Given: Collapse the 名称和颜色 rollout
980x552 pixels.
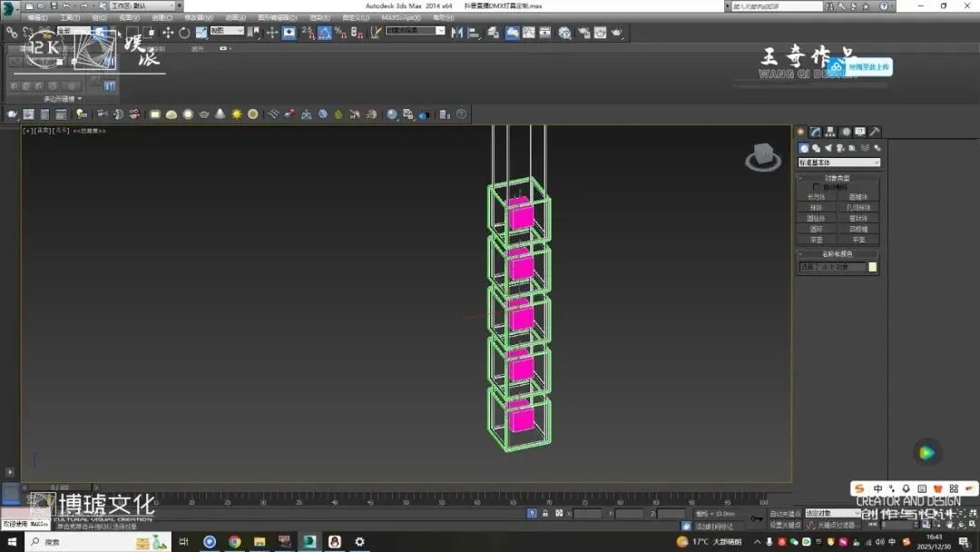Looking at the screenshot, I should (x=838, y=254).
